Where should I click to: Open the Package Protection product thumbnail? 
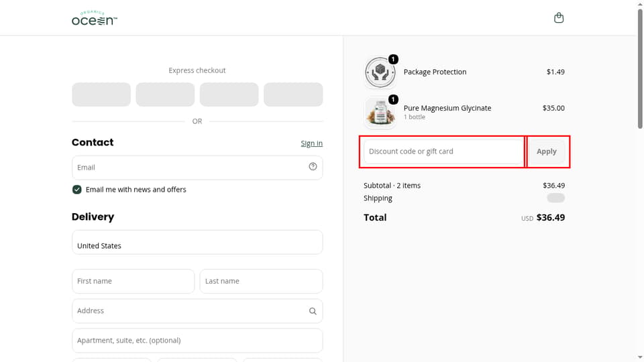(380, 72)
